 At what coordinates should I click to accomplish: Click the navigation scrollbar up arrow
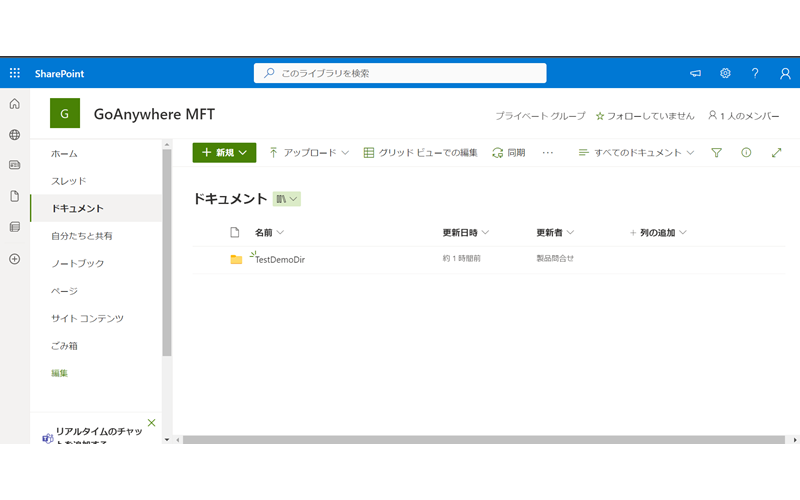pos(167,145)
